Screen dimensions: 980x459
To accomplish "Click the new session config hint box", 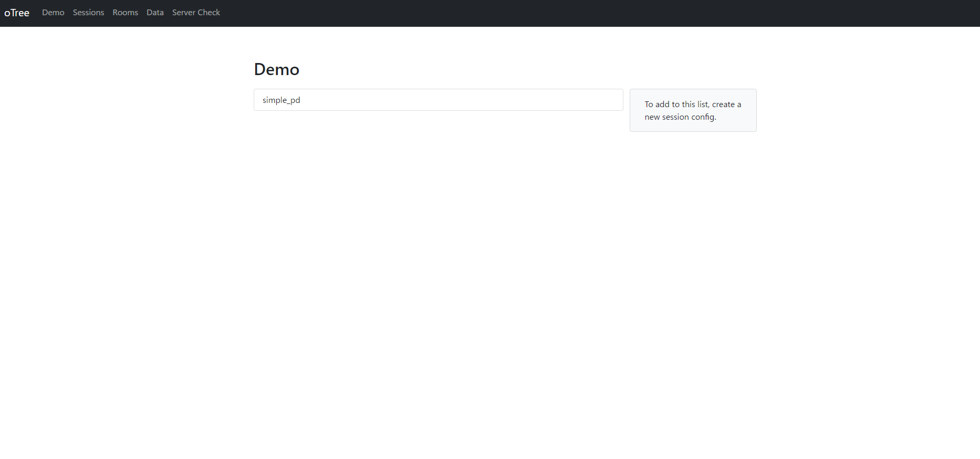I will click(693, 110).
